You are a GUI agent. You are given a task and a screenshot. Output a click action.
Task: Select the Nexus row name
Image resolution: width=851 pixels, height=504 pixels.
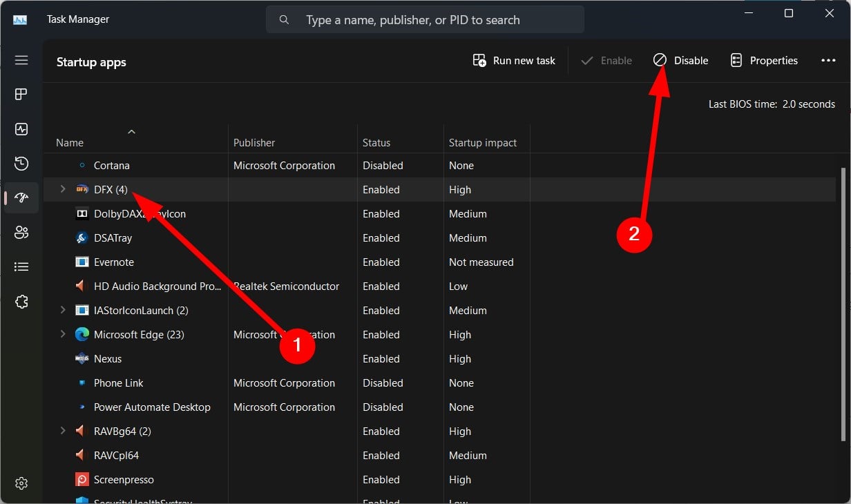[108, 359]
